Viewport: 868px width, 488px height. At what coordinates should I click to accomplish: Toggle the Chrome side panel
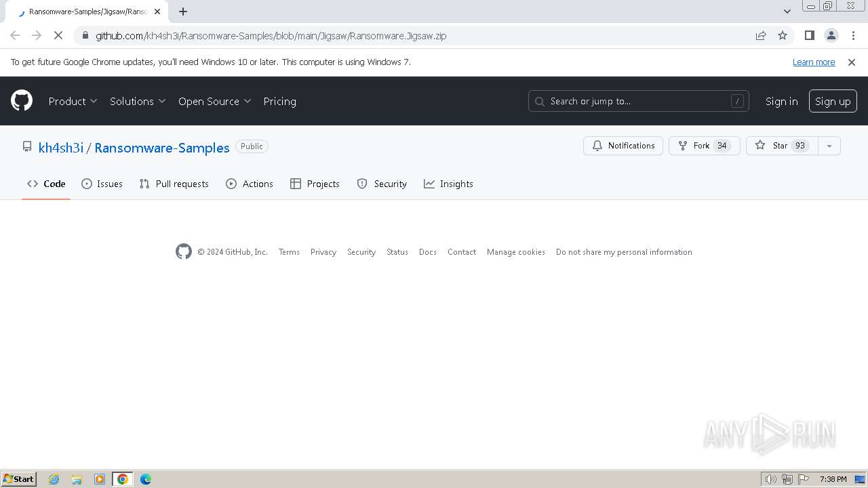click(810, 35)
